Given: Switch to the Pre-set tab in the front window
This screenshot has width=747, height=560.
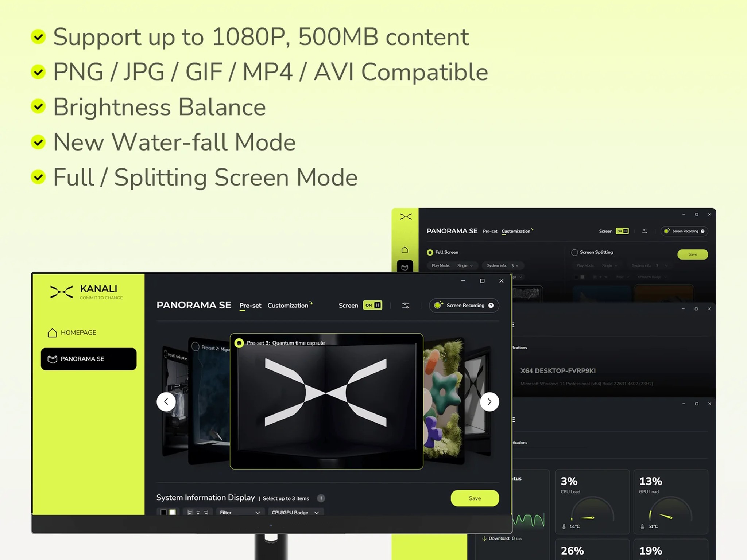Looking at the screenshot, I should pos(250,306).
